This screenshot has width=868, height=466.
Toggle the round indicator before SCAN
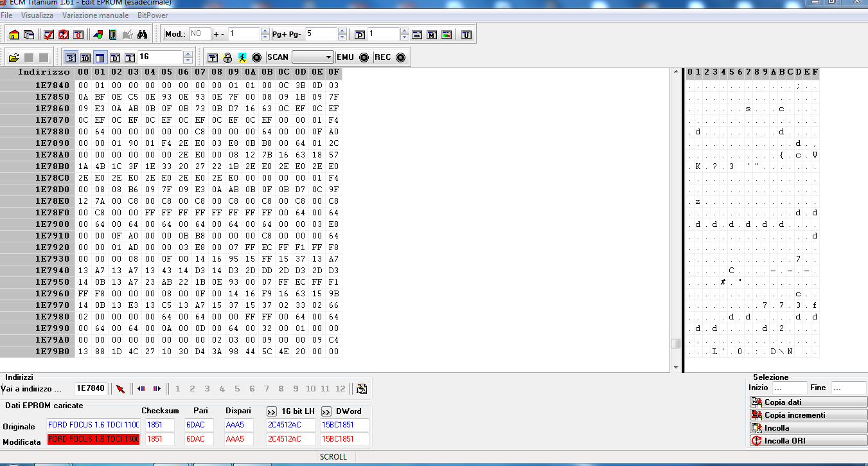coord(257,57)
